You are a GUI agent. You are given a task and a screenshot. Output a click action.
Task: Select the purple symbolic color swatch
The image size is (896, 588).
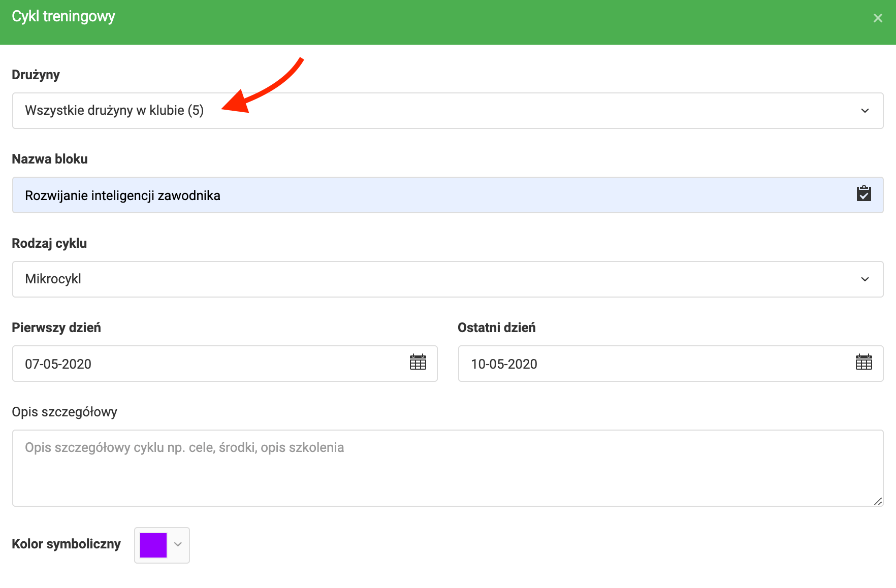coord(153,545)
